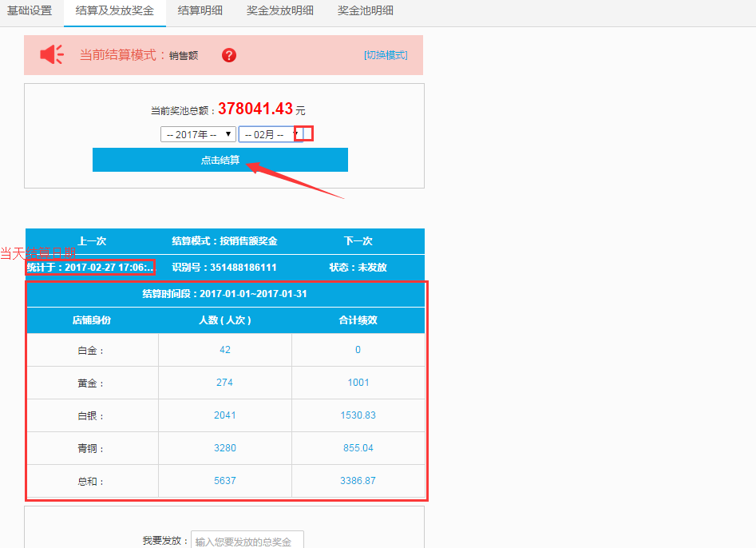Click the megaphone announcement icon
The height and width of the screenshot is (548, 756).
(52, 54)
